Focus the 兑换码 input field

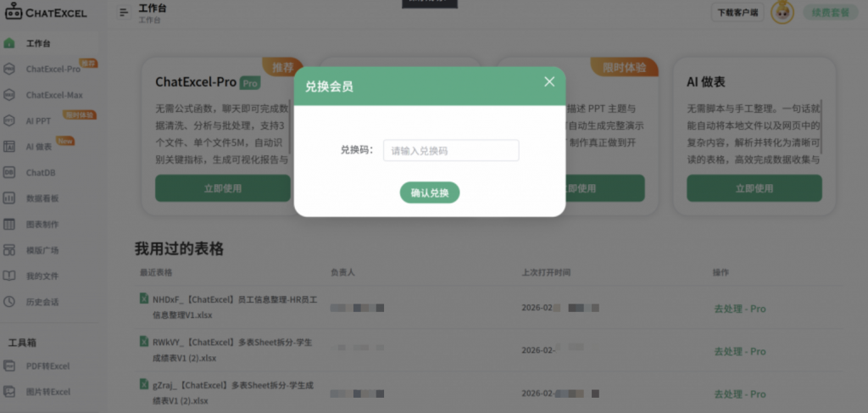[x=451, y=151]
